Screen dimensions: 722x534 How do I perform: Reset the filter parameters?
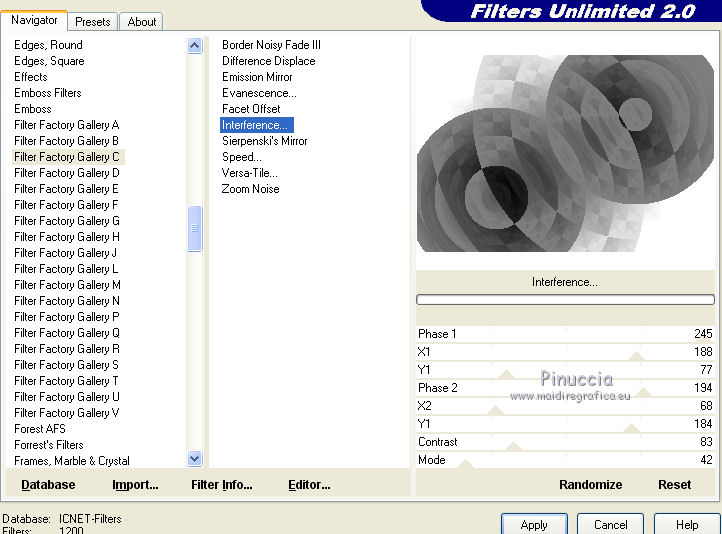pyautogui.click(x=674, y=485)
